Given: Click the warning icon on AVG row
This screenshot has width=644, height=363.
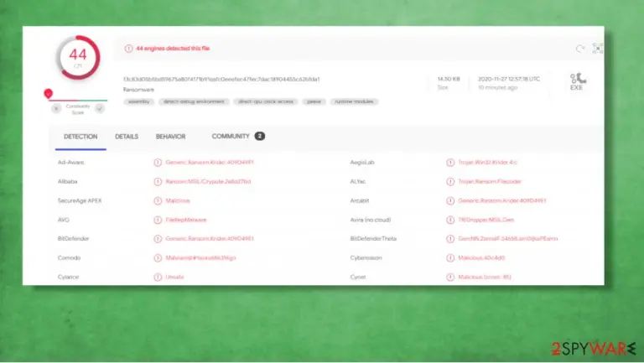Looking at the screenshot, I should (158, 220).
